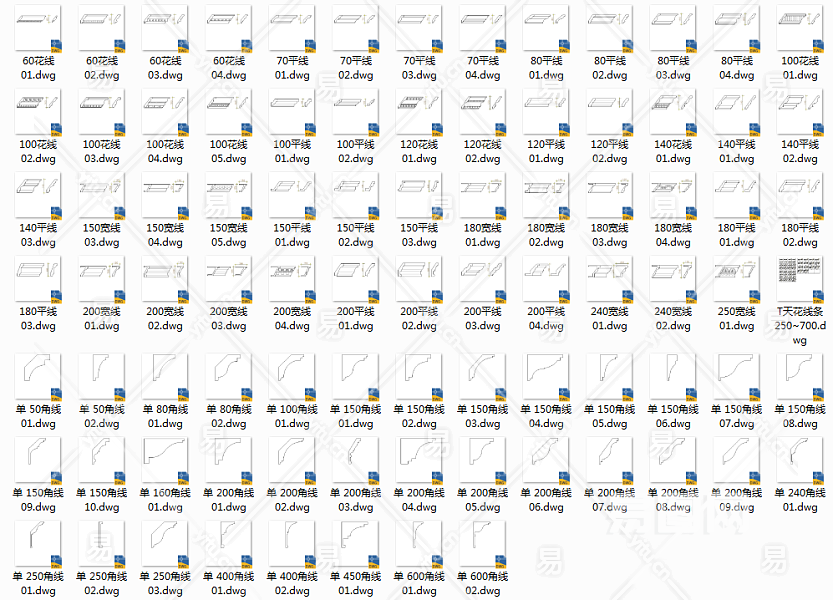833x600 pixels.
Task: Select the 100花线 05.dwg file icon
Action: pos(229,112)
